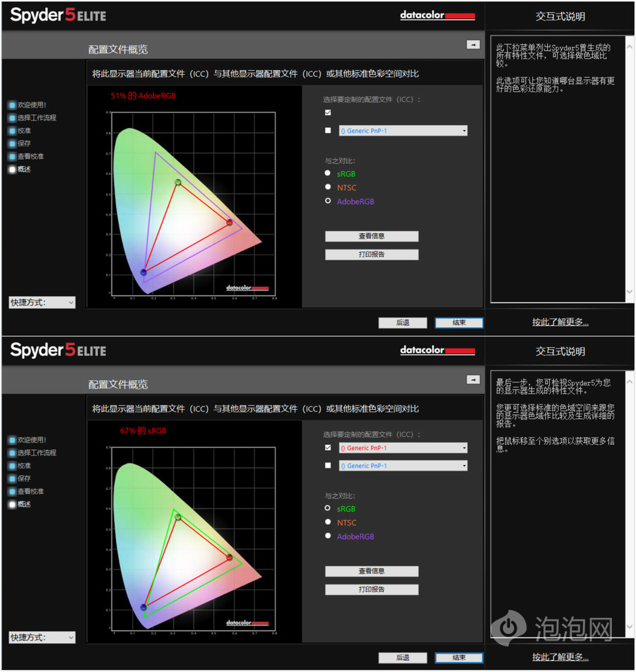The width and height of the screenshot is (636, 672).
Task: Open the 快捷方式 dropdown in the 51% AdobeRGB window
Action: 42,302
